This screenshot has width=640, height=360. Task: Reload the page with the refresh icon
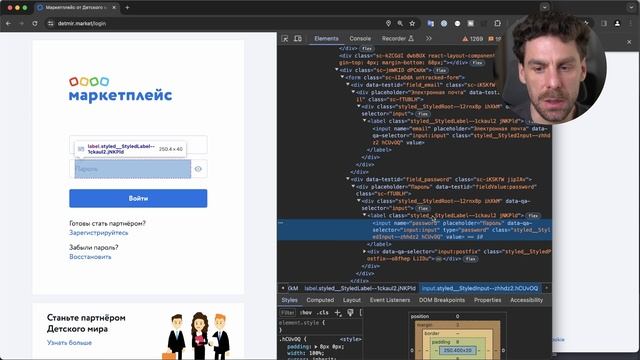[x=35, y=24]
